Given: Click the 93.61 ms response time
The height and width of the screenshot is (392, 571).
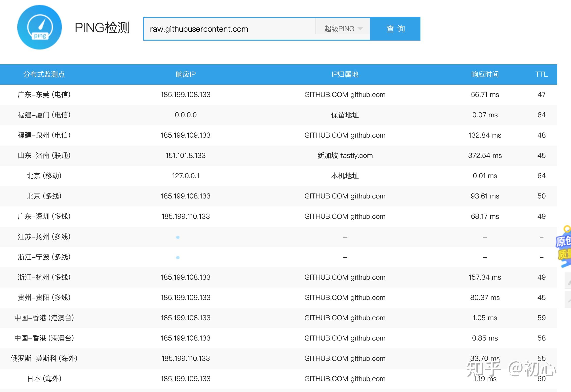Looking at the screenshot, I should (485, 196).
